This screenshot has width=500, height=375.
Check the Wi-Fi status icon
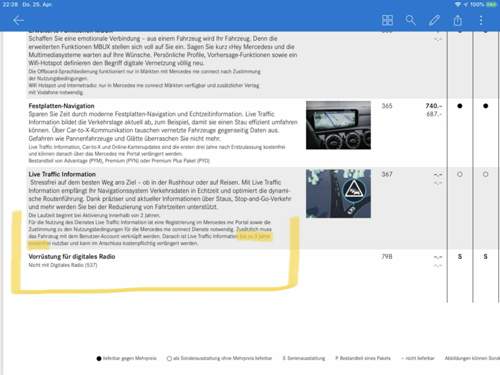[x=458, y=4]
